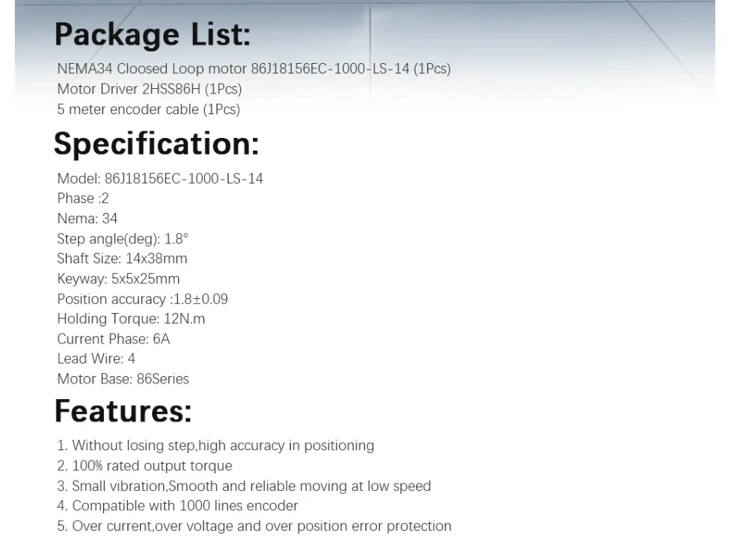The width and height of the screenshot is (742, 560).
Task: Click the 'Model: 86J18156EC-1000-LS-14' line
Action: point(160,179)
